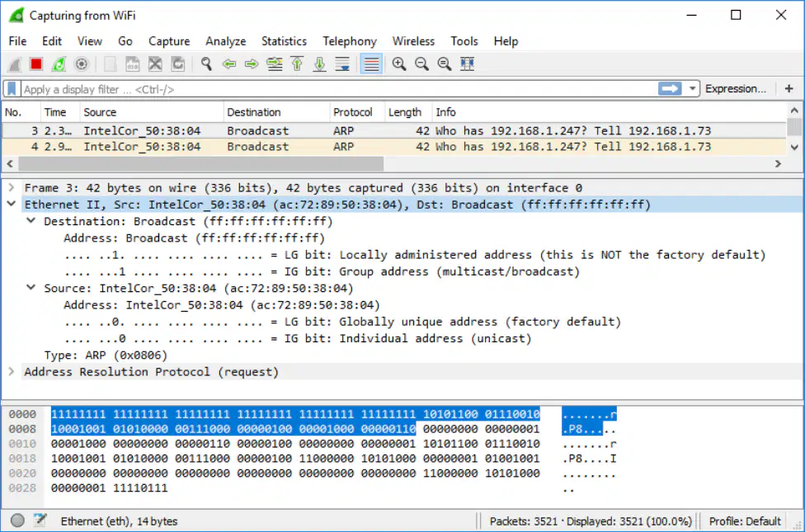805x532 pixels.
Task: Open Find a packet magnifier icon
Action: pyautogui.click(x=206, y=64)
